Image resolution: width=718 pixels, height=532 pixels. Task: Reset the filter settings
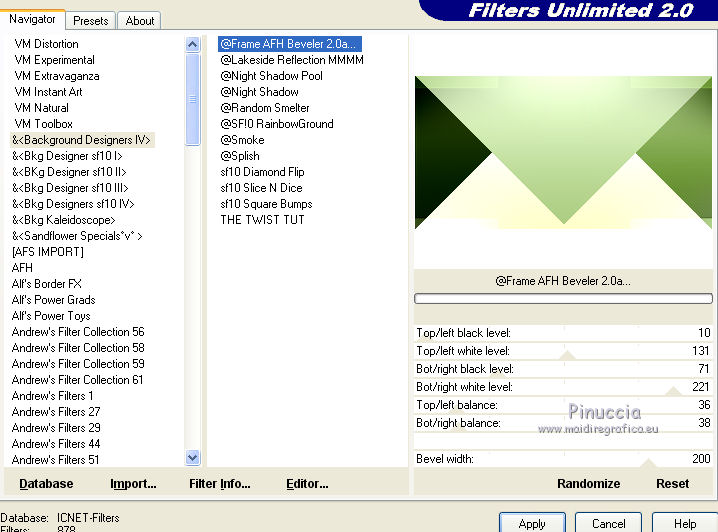pyautogui.click(x=672, y=483)
